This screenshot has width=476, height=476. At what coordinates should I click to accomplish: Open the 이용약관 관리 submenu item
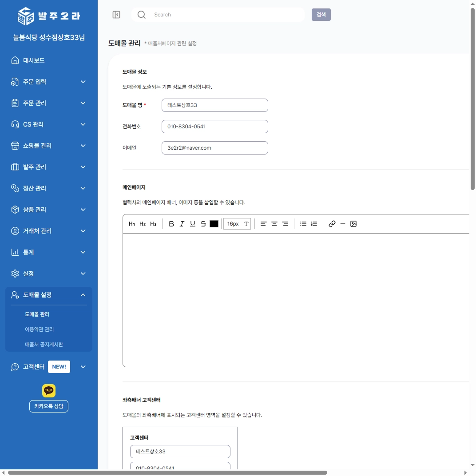click(39, 329)
